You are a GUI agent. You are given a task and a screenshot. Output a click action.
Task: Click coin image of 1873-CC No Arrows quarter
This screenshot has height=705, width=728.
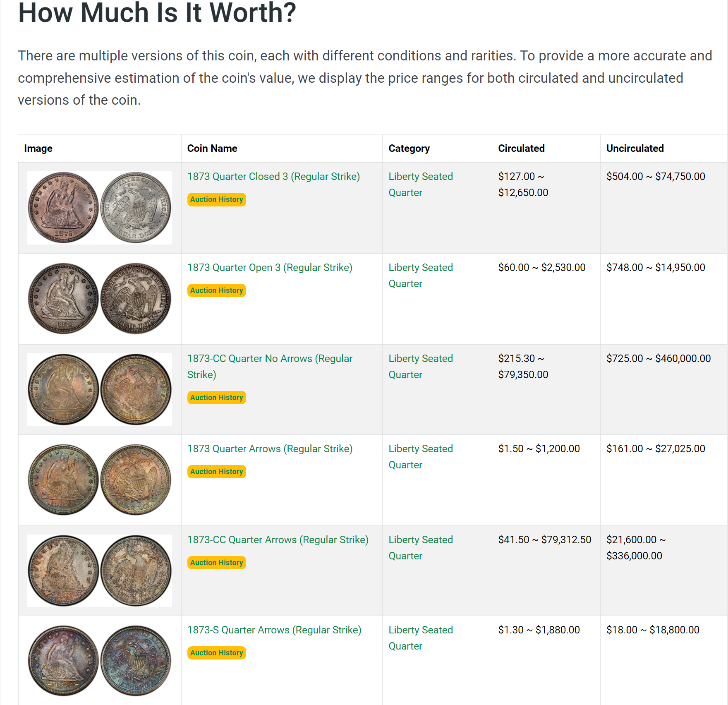coord(100,389)
